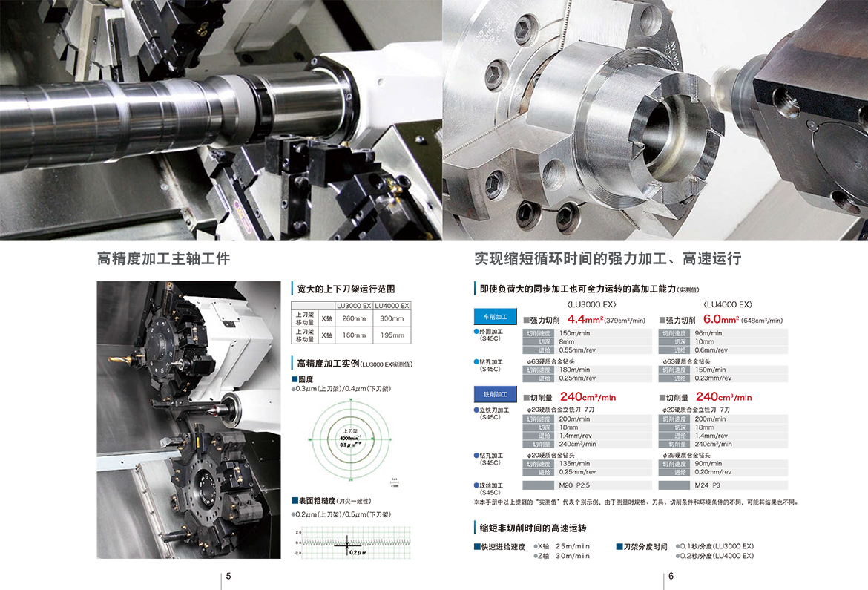Open the chuck and flange workpiece photo

(x=654, y=119)
